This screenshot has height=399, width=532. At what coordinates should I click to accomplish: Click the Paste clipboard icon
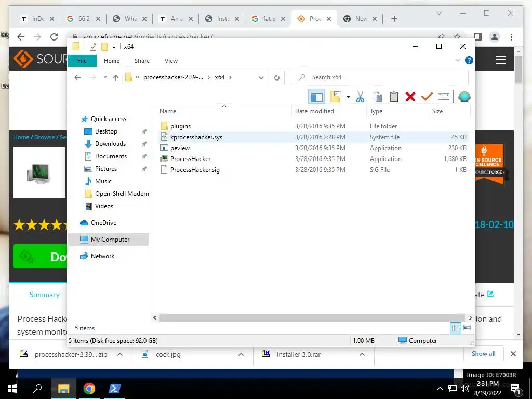coord(394,97)
